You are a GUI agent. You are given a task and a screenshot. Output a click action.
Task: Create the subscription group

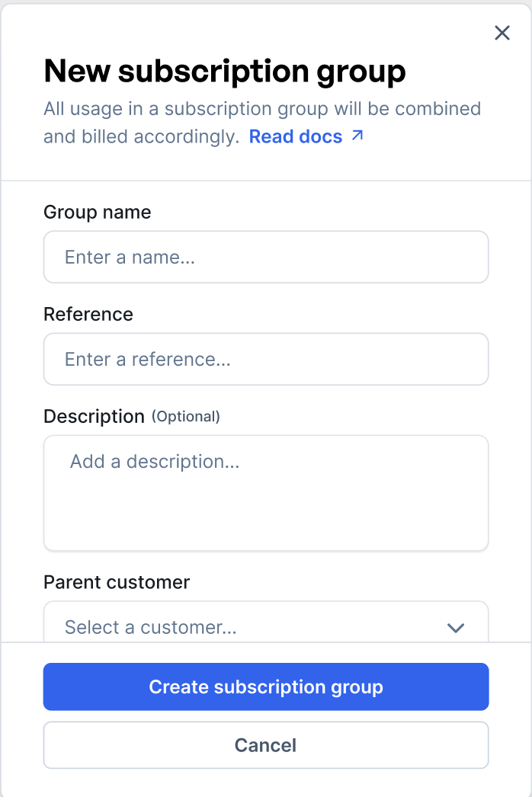click(265, 687)
